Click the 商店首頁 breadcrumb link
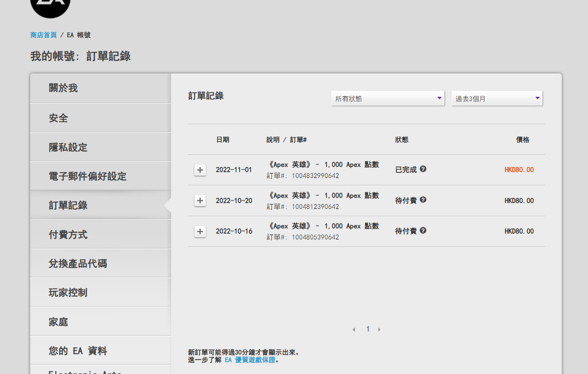588x374 pixels. [x=44, y=35]
